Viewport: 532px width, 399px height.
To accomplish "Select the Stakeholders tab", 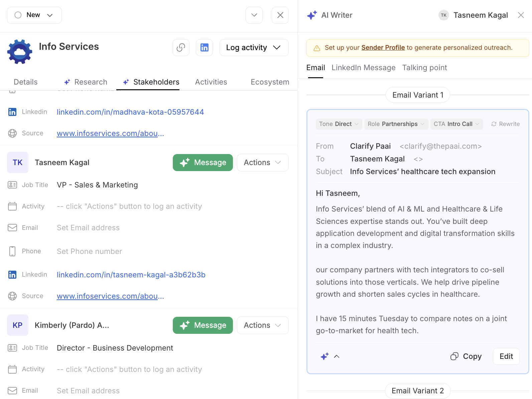I will [151, 82].
